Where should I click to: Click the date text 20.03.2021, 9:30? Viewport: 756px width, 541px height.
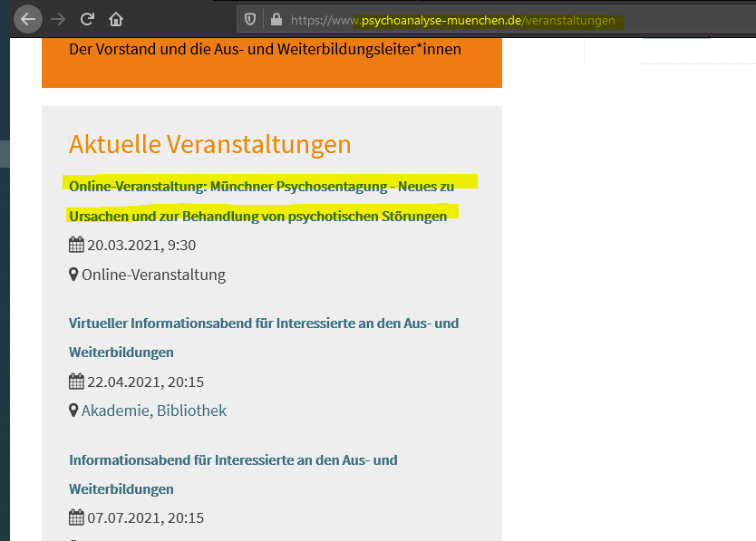point(141,245)
